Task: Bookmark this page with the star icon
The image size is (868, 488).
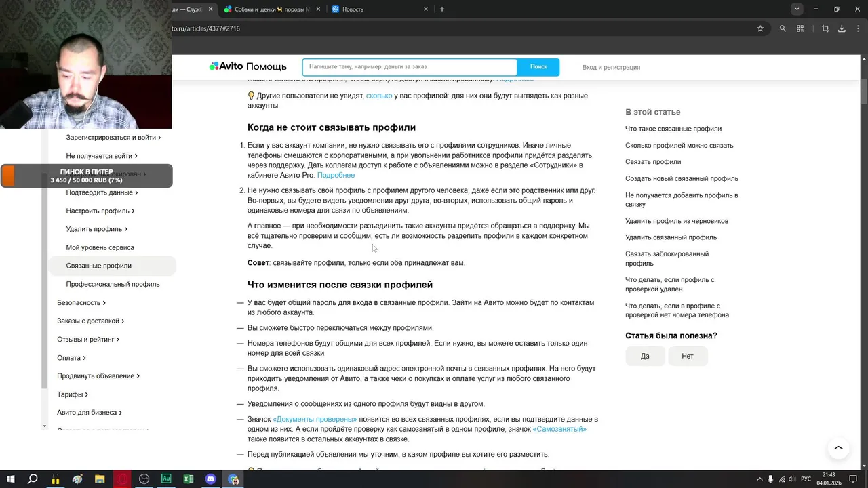Action: [760, 28]
